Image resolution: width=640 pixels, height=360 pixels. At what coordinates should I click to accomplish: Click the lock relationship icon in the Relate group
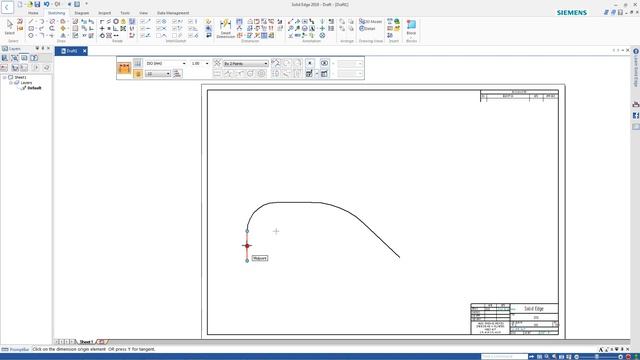pyautogui.click(x=123, y=21)
